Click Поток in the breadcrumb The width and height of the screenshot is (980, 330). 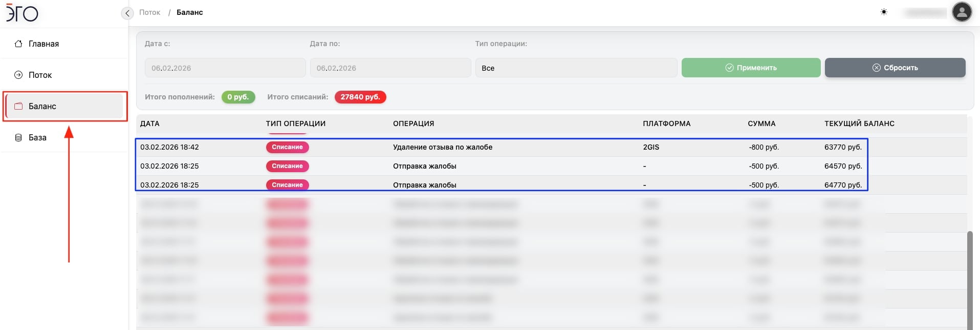[x=149, y=12]
